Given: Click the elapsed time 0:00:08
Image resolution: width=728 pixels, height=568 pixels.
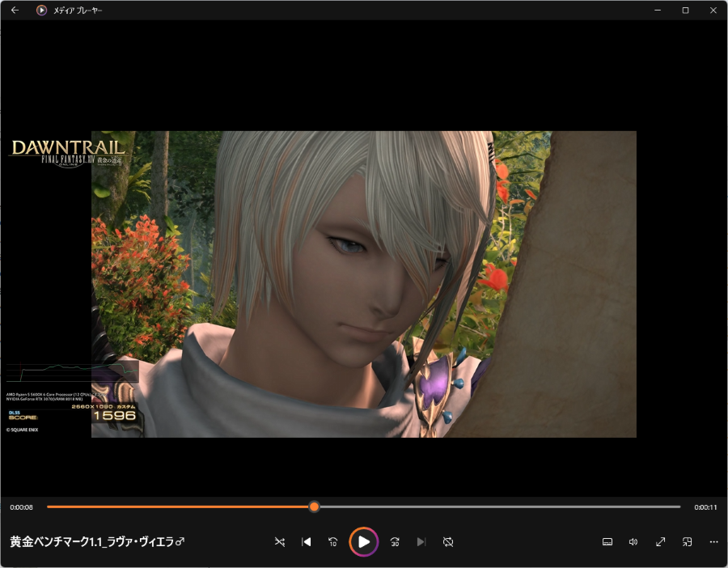Looking at the screenshot, I should click(21, 507).
